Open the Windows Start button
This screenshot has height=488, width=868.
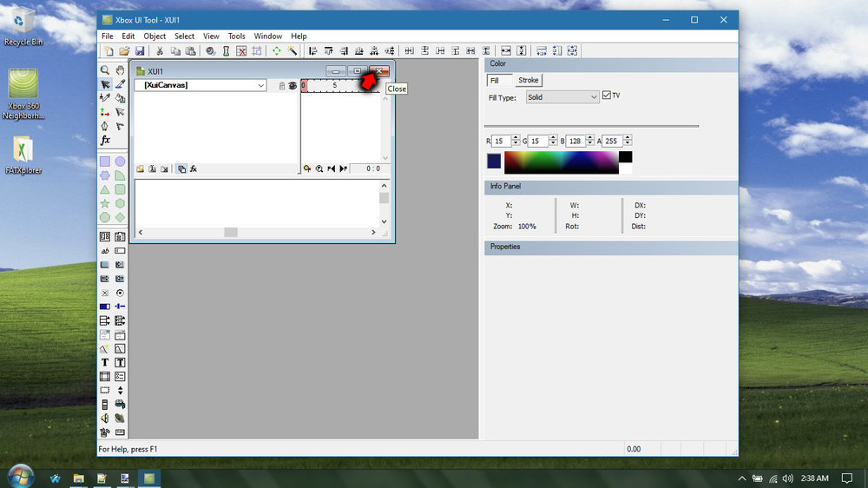(21, 477)
